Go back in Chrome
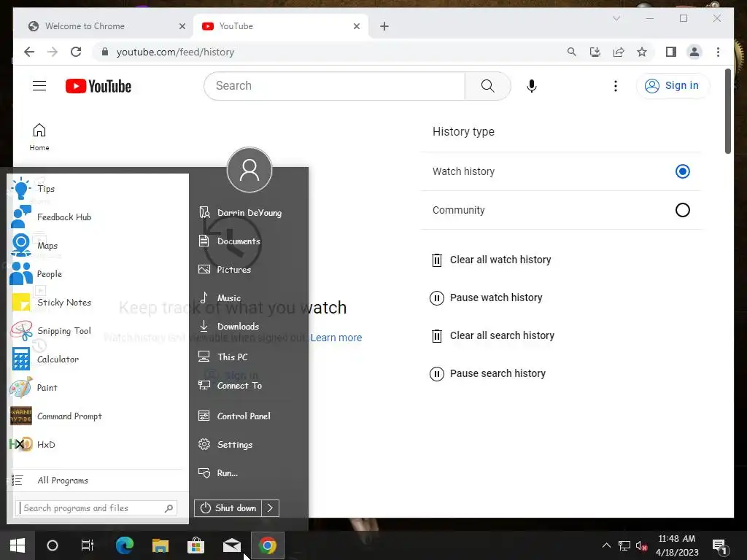This screenshot has width=747, height=560. [x=29, y=52]
